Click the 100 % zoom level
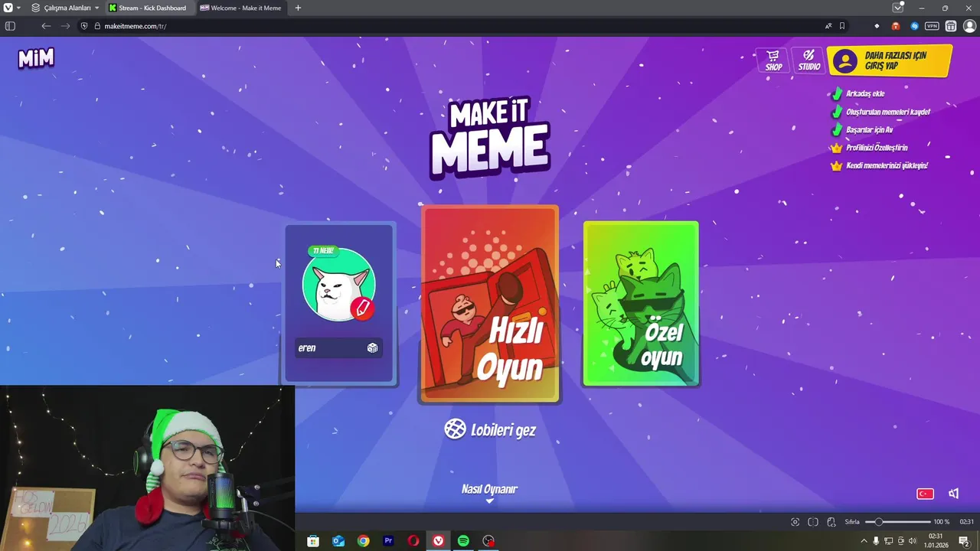Screen dimensions: 980x551 (x=941, y=522)
